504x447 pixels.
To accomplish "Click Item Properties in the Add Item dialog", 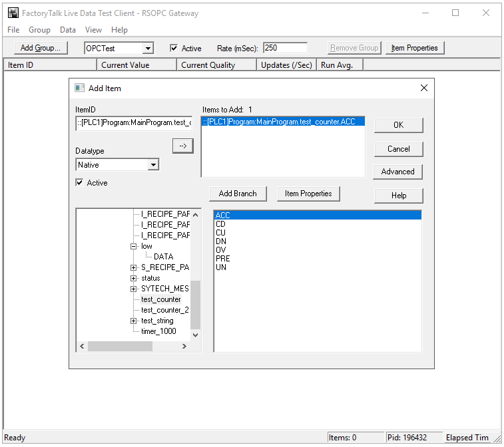I will (308, 194).
